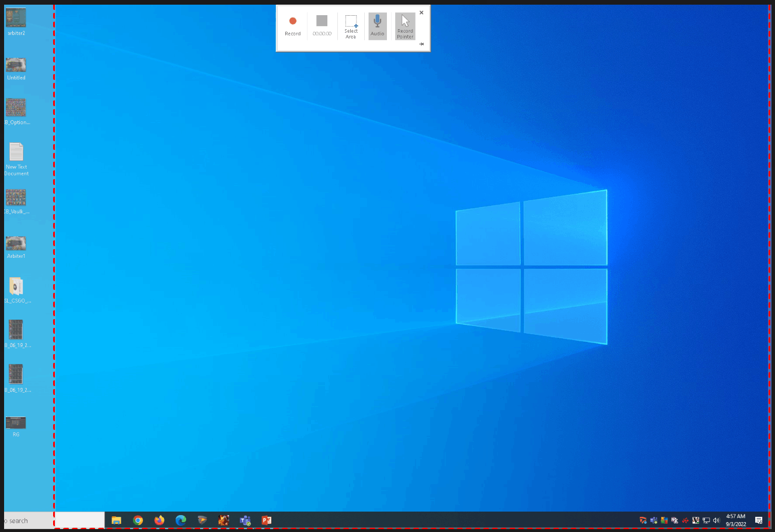Choose the Select Area tool
This screenshot has height=532, width=775.
pyautogui.click(x=351, y=26)
